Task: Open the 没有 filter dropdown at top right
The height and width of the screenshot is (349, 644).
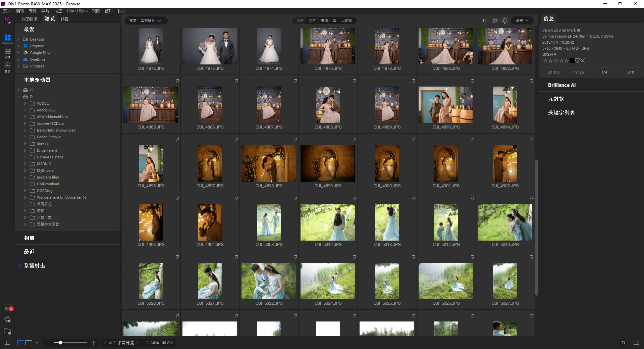Action: 522,20
